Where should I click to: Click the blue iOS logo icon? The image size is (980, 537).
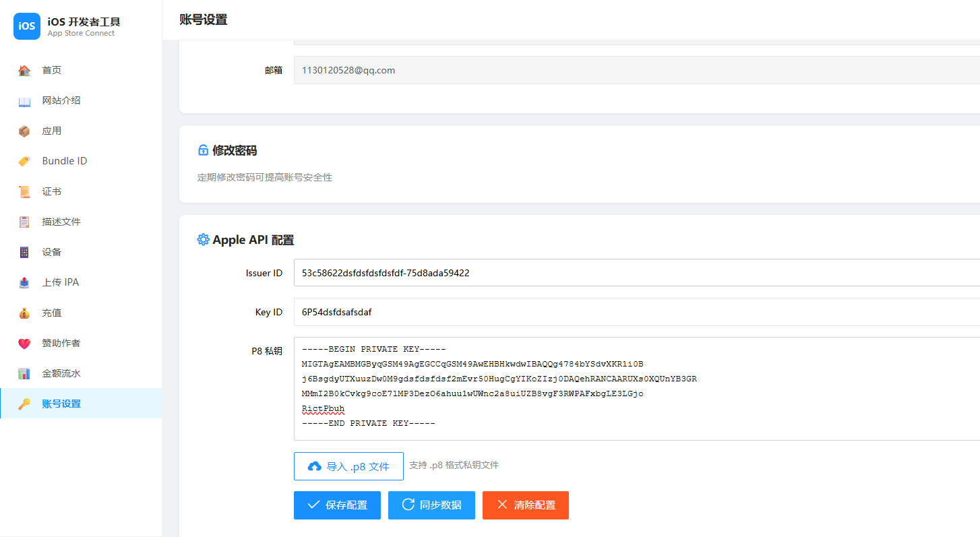(x=27, y=26)
